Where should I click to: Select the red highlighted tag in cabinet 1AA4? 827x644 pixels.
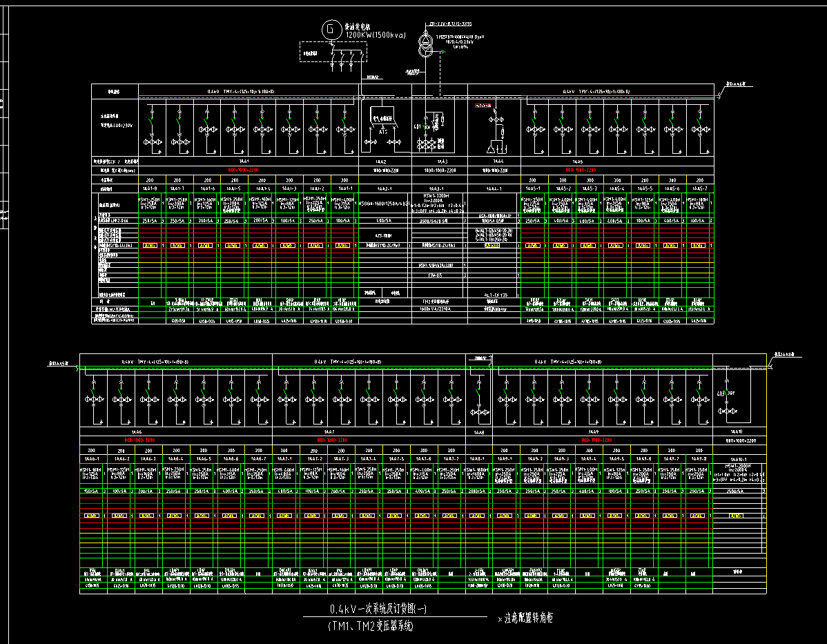[483, 106]
